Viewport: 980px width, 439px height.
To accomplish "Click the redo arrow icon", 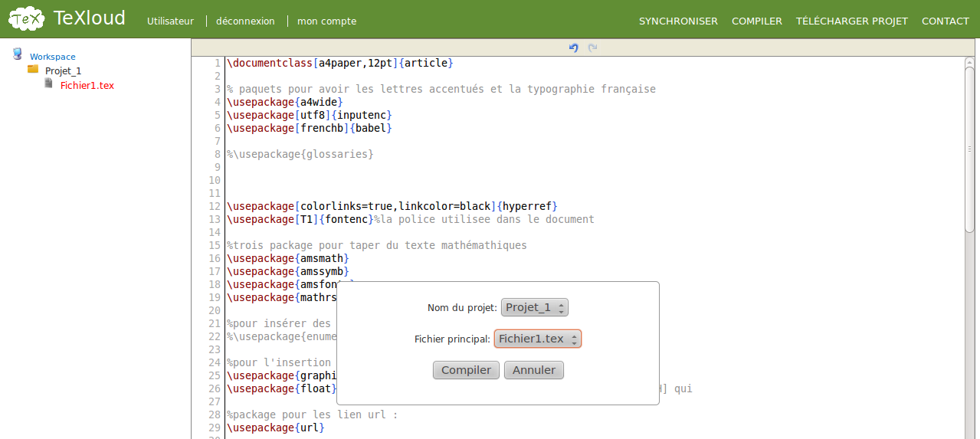I will (592, 48).
